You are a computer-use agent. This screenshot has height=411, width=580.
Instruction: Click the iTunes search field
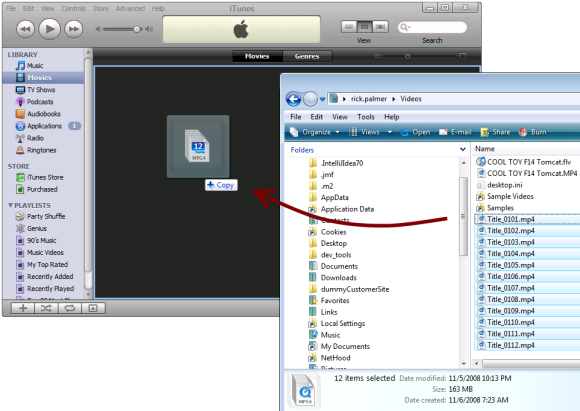432,27
